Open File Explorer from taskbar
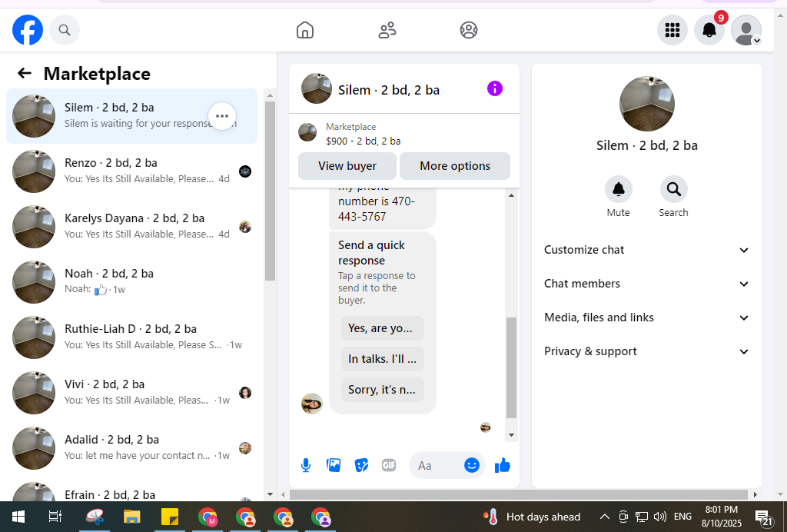 pos(132,517)
